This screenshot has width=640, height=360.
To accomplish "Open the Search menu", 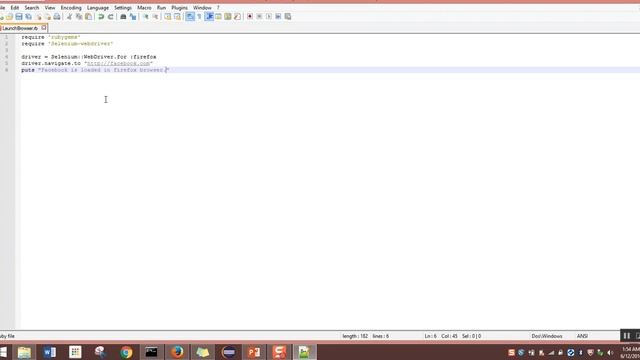I will pos(31,8).
